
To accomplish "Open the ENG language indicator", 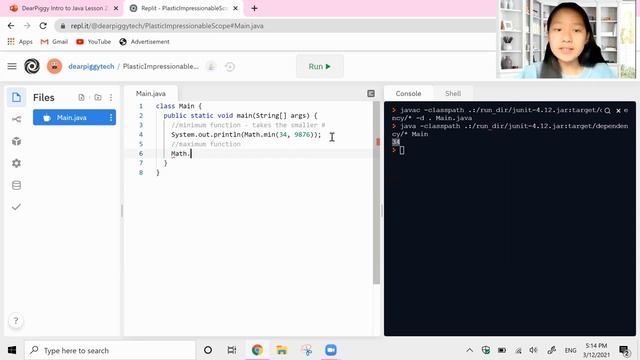I will click(570, 350).
